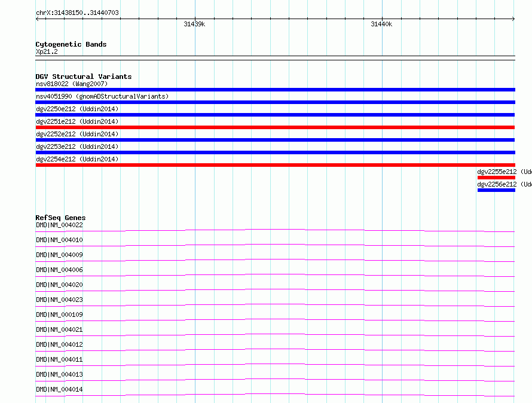
Task: Open the DMD|NM_004022 transcript label
Action: pyautogui.click(x=59, y=225)
